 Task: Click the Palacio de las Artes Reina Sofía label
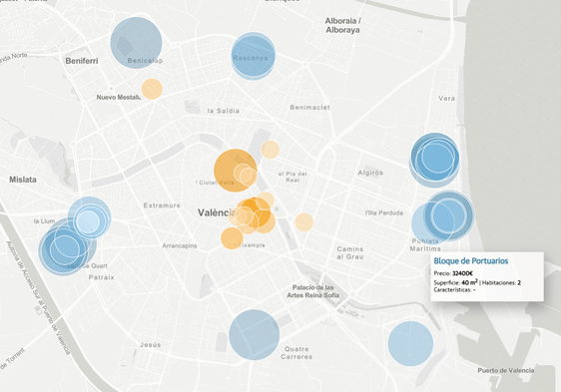coord(313,291)
